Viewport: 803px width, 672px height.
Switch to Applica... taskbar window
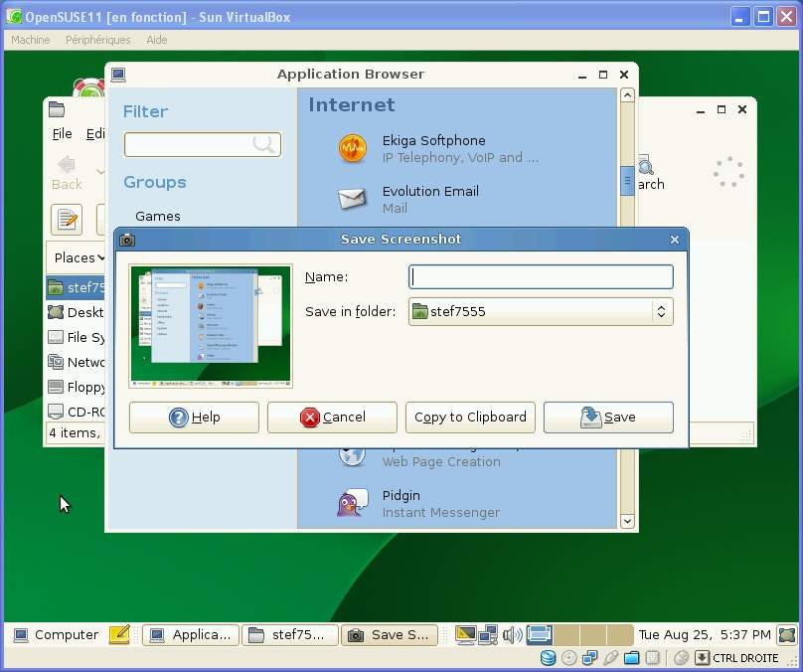tap(191, 635)
